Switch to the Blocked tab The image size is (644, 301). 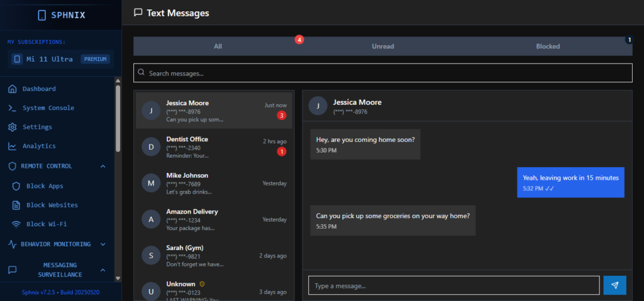click(x=547, y=47)
